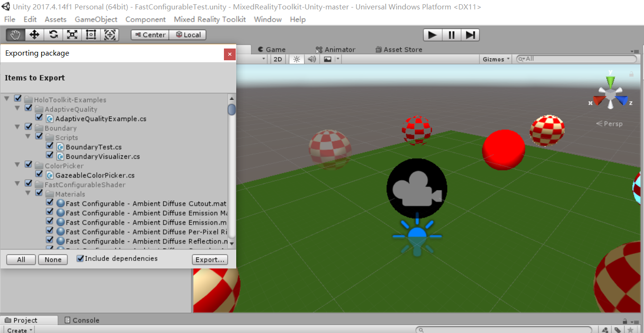Open the Gizmos dropdown
Screen dimensions: 644x333
coord(496,59)
